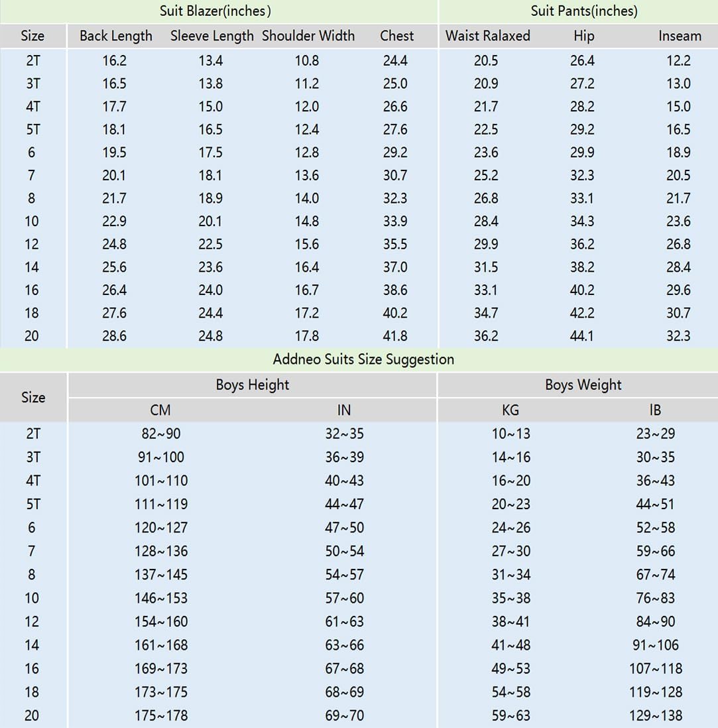The height and width of the screenshot is (728, 718).
Task: Select the 129~138 weight cell
Action: [x=655, y=715]
